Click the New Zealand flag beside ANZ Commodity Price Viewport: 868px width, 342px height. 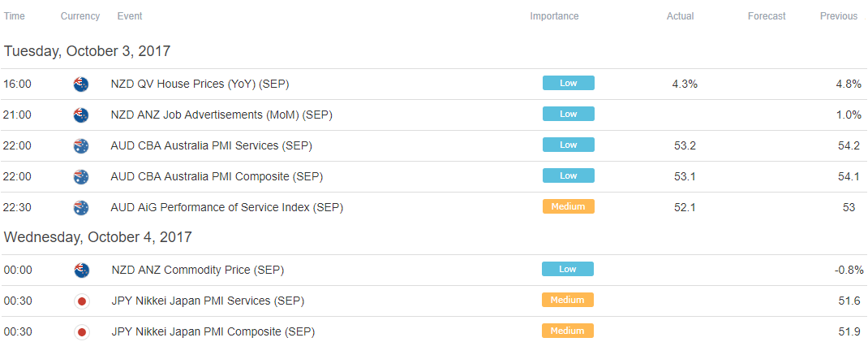pos(81,271)
